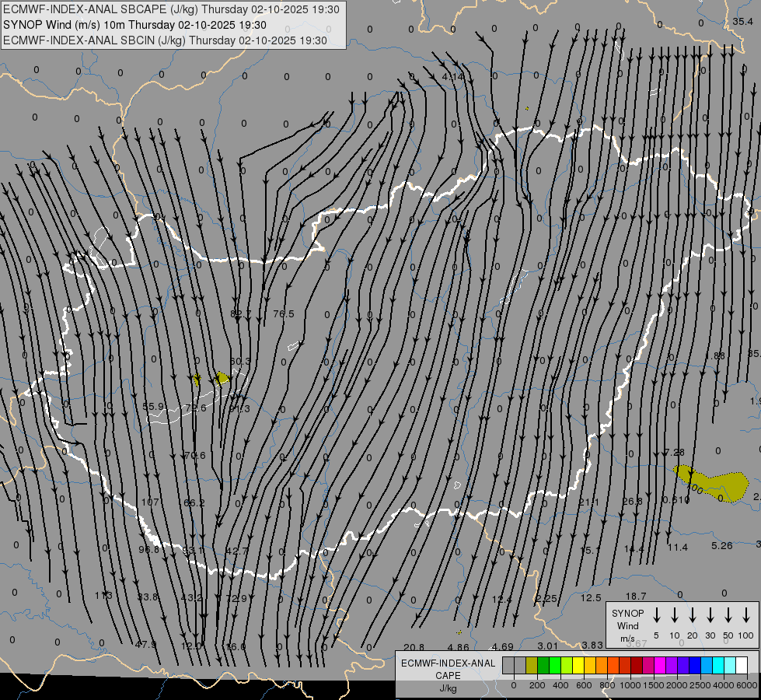The image size is (761, 700).
Task: Click the grid value 82.7
Action: (241, 313)
